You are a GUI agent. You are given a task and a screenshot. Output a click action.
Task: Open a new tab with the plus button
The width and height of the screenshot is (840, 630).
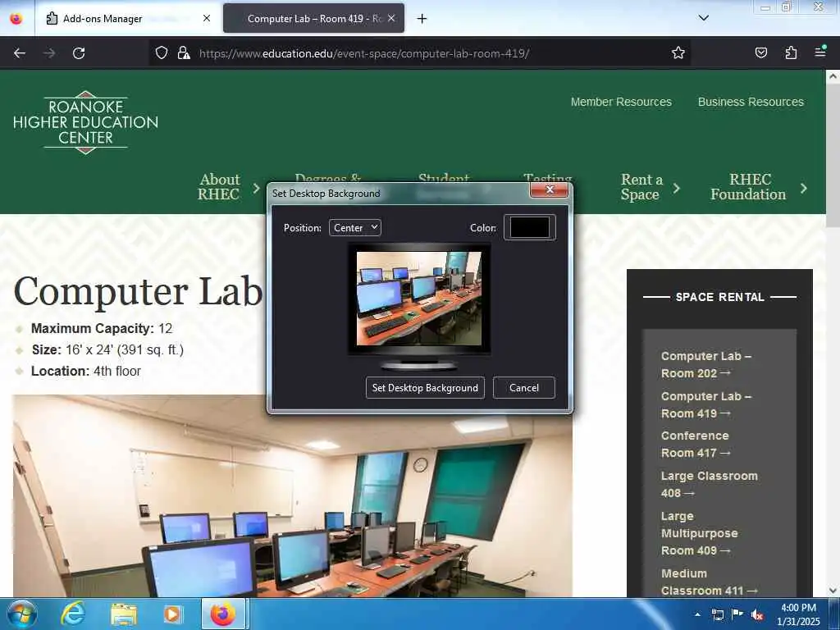tap(422, 19)
